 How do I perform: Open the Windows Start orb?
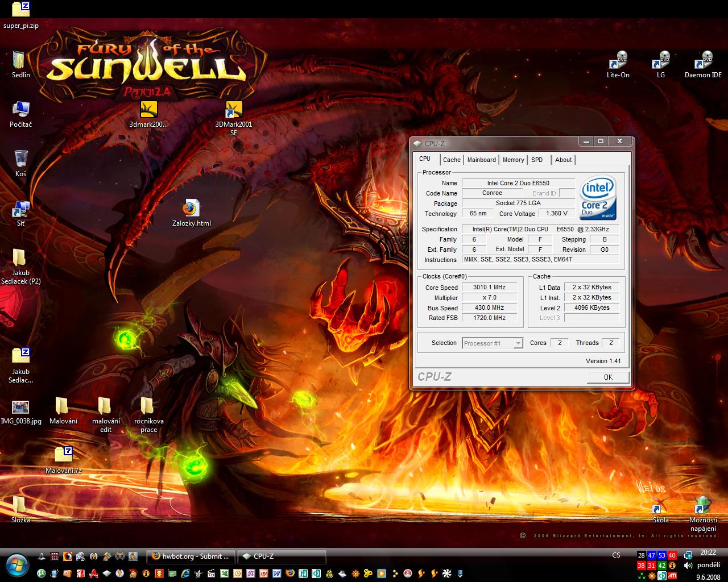pos(18,565)
